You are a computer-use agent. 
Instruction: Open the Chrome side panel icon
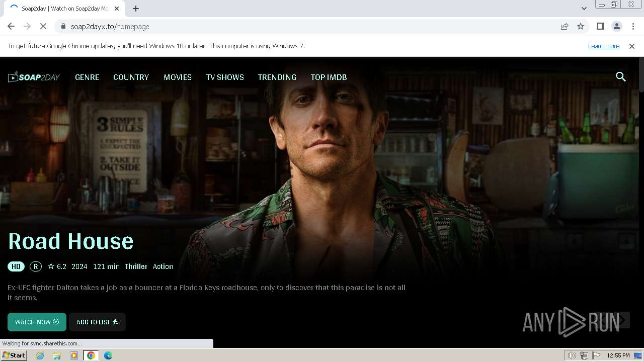pos(600,26)
